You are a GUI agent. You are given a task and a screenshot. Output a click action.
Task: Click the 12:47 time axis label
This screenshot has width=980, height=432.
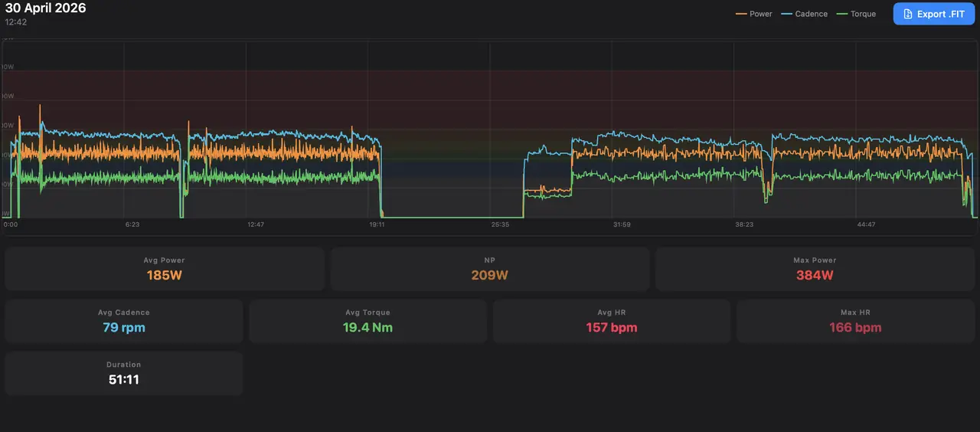coord(256,225)
